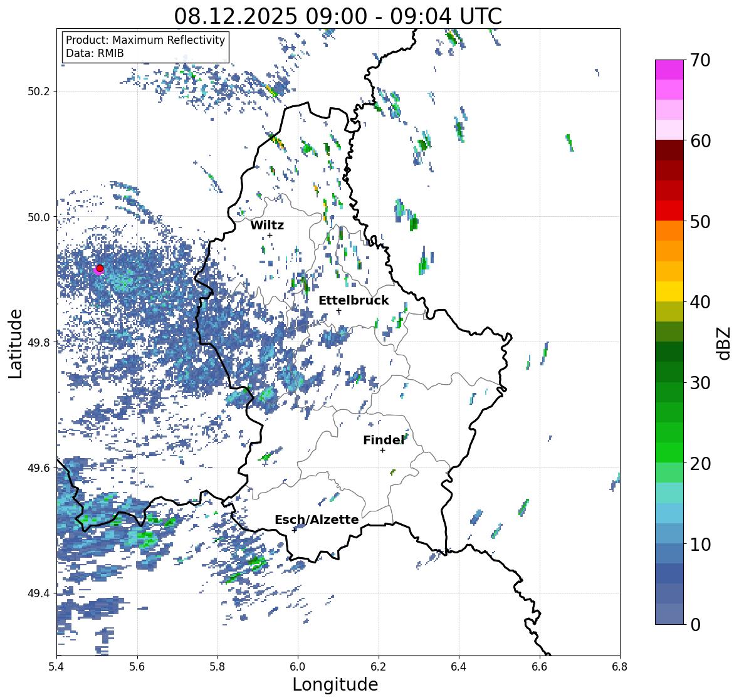Click the 40 tick on the colorbar
Image resolution: width=739 pixels, height=700 pixels.
click(700, 302)
